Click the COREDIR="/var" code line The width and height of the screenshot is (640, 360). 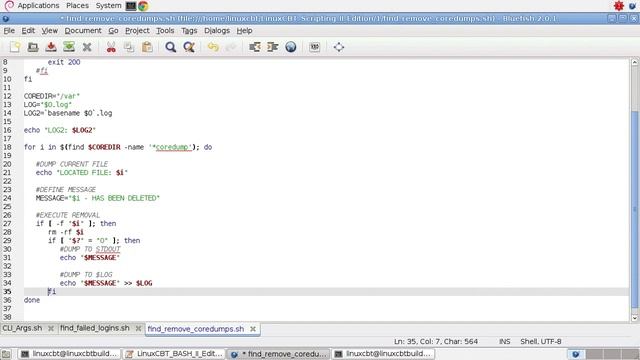(x=52, y=96)
